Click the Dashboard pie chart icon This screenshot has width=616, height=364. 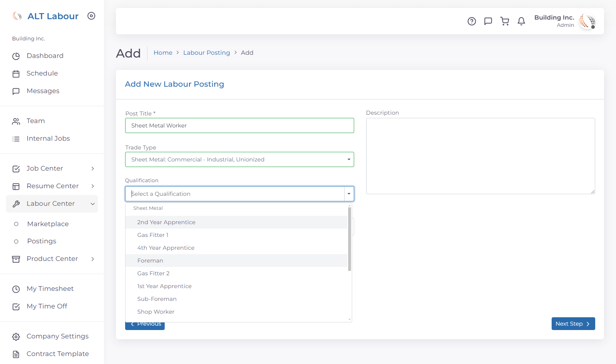(x=16, y=56)
